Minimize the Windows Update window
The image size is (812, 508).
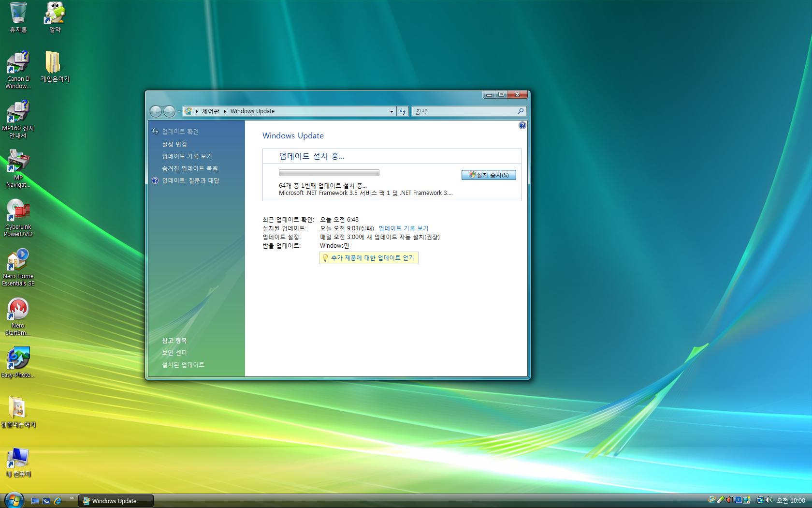[x=489, y=94]
